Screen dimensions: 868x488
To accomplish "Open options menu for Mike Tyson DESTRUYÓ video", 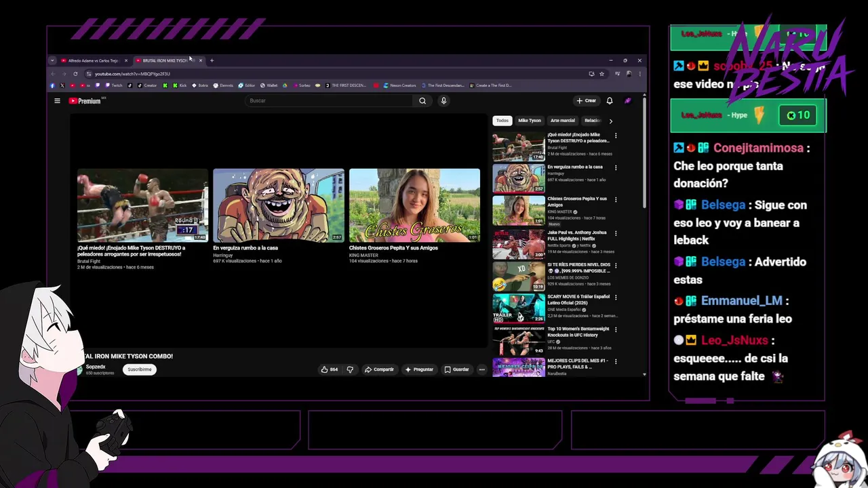I will pyautogui.click(x=616, y=136).
